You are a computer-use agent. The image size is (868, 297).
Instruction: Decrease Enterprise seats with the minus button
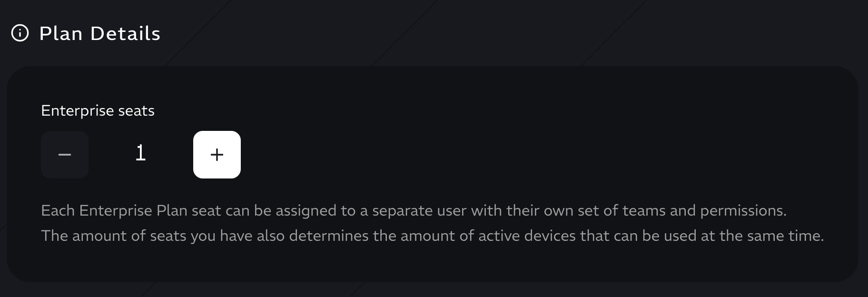[x=65, y=155]
